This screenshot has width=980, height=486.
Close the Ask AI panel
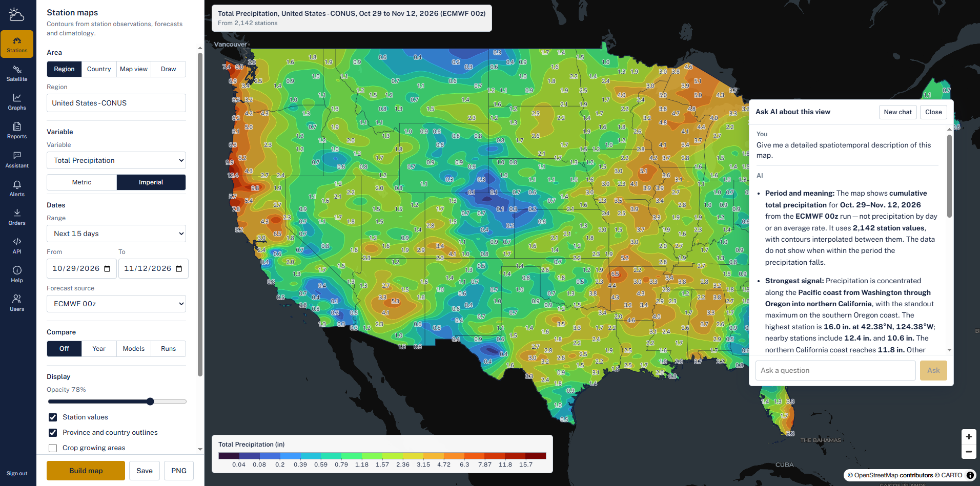(x=933, y=112)
